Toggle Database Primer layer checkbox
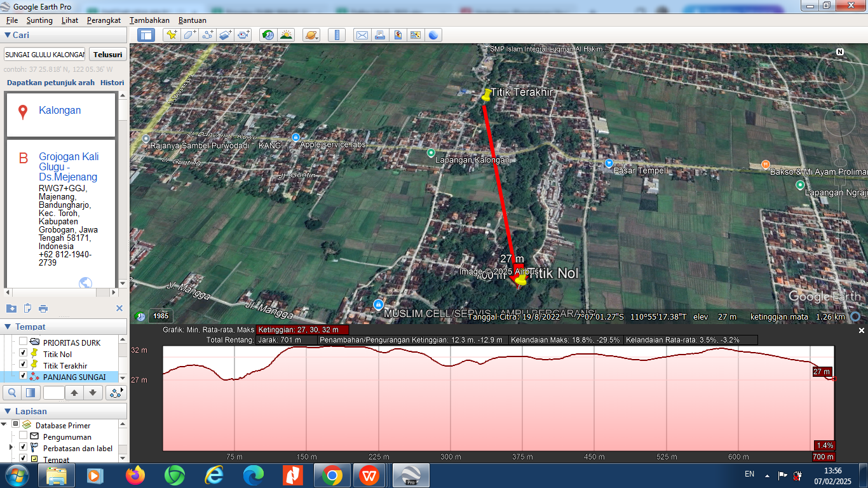Screen dimensions: 868x488 [x=16, y=424]
